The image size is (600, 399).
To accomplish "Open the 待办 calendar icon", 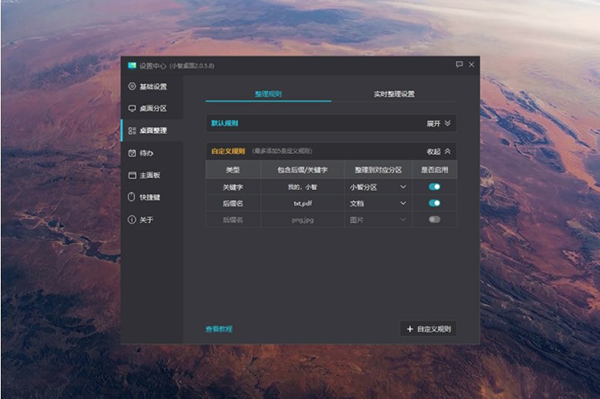I will [132, 153].
